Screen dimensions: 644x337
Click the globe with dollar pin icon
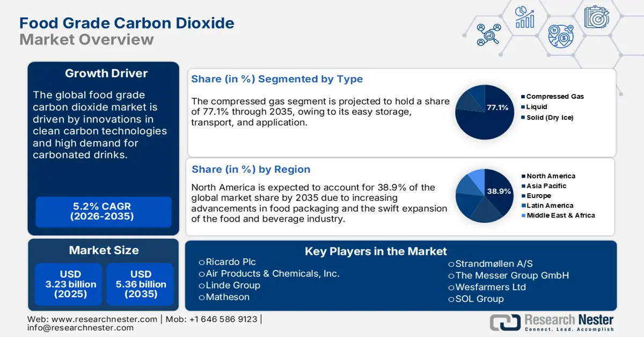pyautogui.click(x=560, y=35)
